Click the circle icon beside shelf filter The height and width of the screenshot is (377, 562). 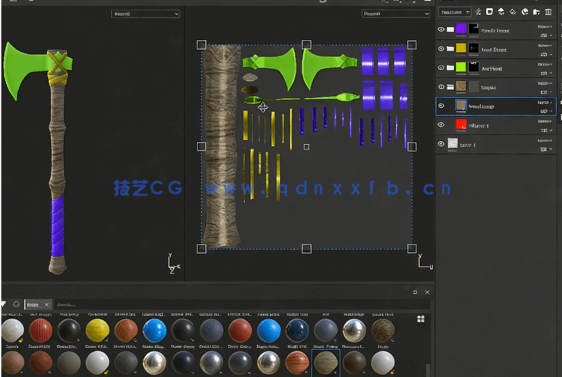tap(16, 304)
